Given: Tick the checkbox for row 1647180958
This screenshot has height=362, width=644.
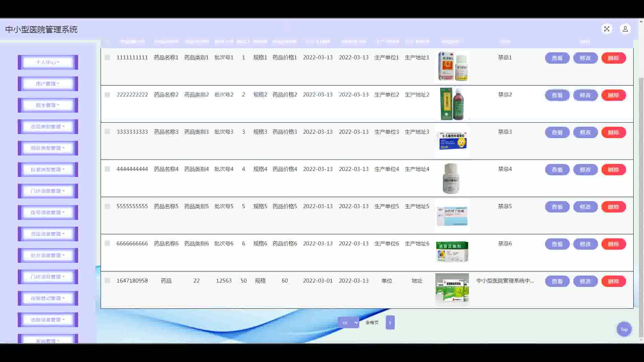Looking at the screenshot, I should click(x=107, y=281).
